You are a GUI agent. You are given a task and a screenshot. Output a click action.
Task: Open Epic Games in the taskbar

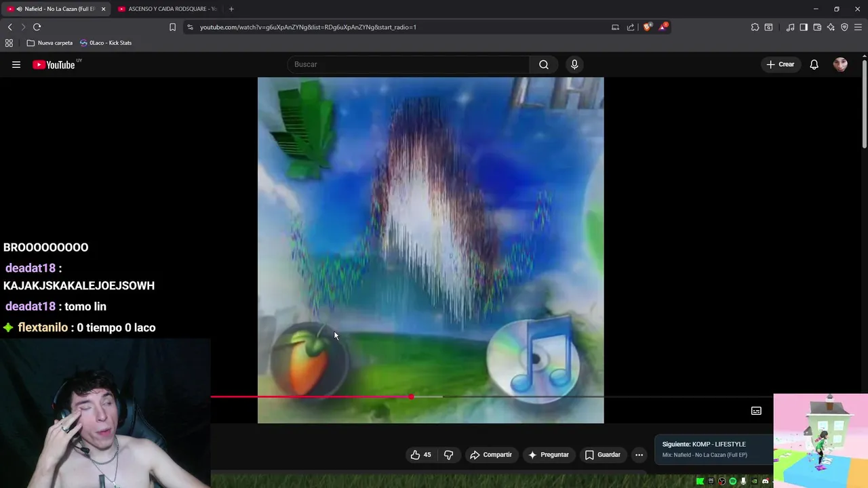(x=711, y=481)
